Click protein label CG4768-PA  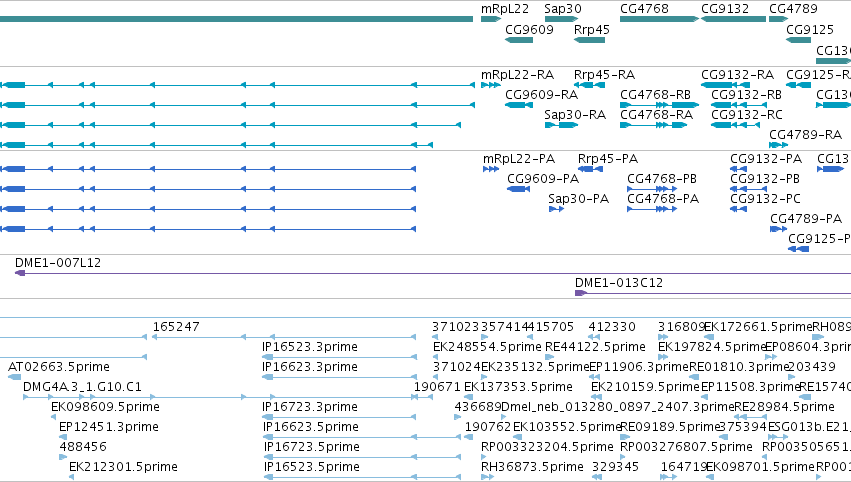click(x=663, y=199)
